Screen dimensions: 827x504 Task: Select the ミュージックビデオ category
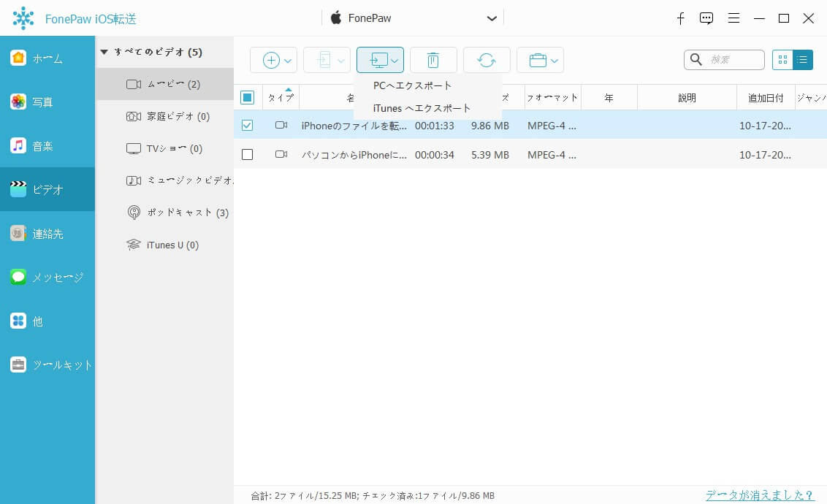[x=164, y=180]
